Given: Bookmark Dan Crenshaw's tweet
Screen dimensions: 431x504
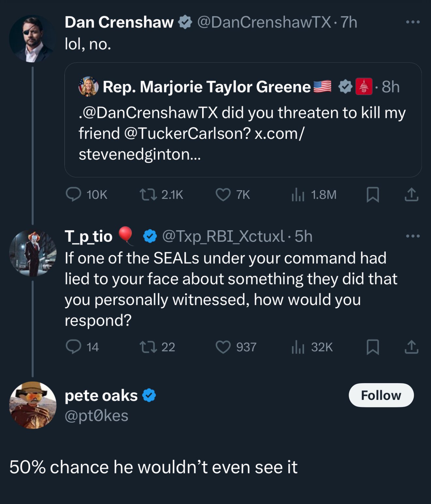Looking at the screenshot, I should (373, 194).
